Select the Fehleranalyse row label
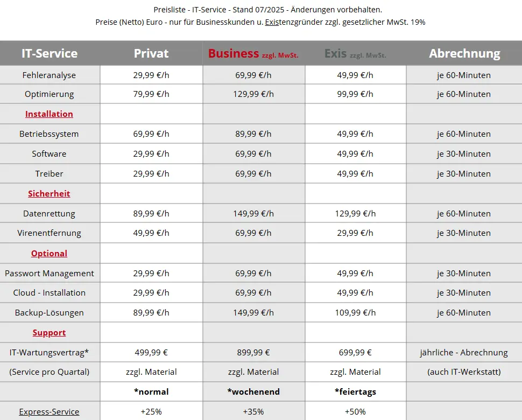 (x=49, y=75)
